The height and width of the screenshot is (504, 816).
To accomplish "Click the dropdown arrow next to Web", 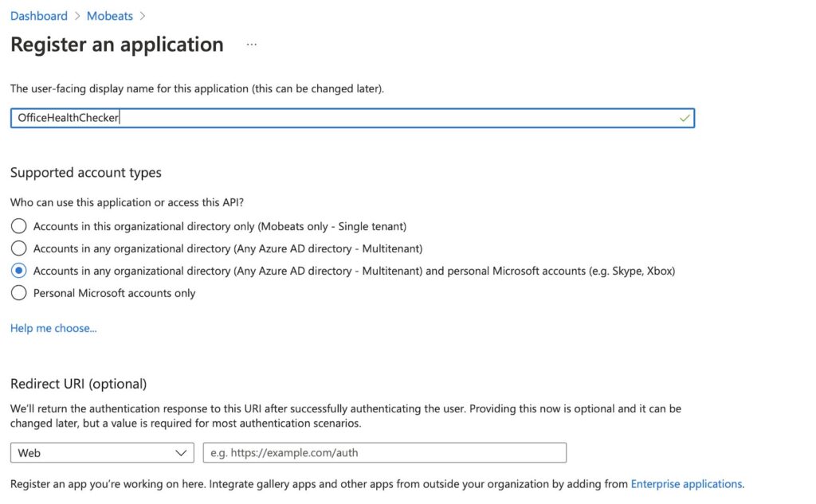I will click(181, 453).
